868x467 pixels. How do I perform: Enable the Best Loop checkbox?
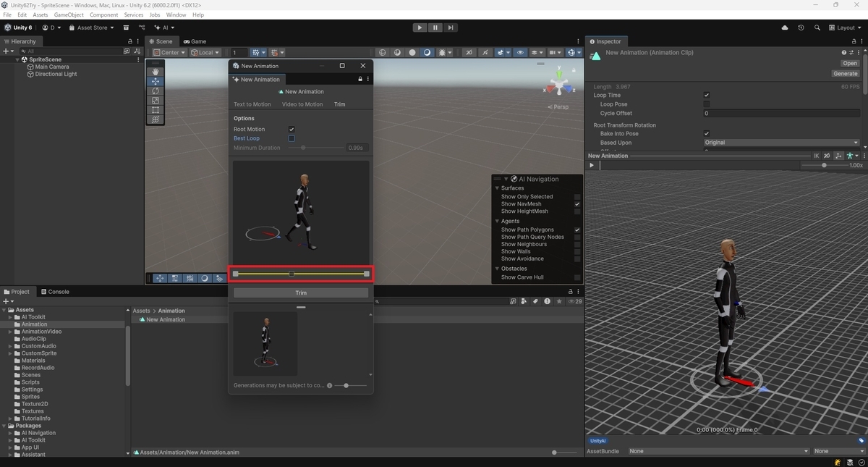(x=292, y=138)
